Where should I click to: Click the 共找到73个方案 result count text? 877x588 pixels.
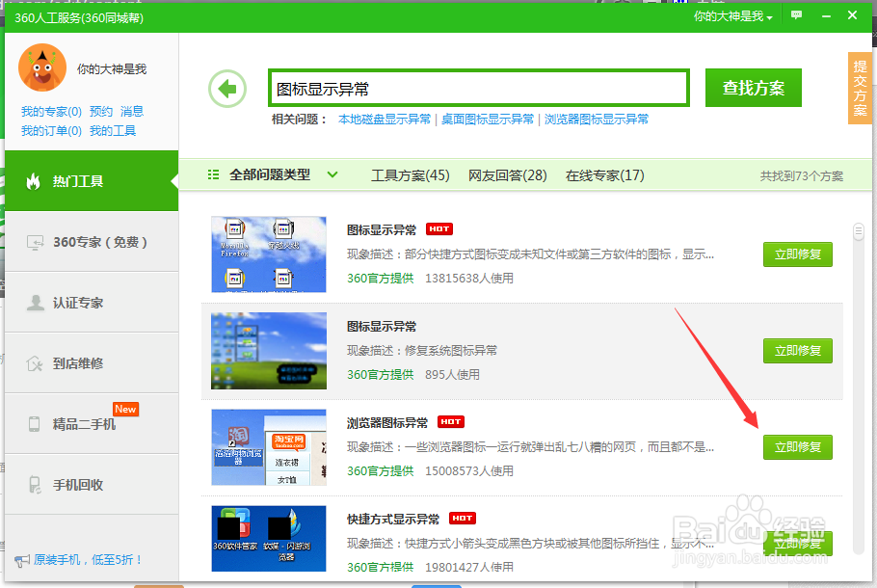(802, 176)
